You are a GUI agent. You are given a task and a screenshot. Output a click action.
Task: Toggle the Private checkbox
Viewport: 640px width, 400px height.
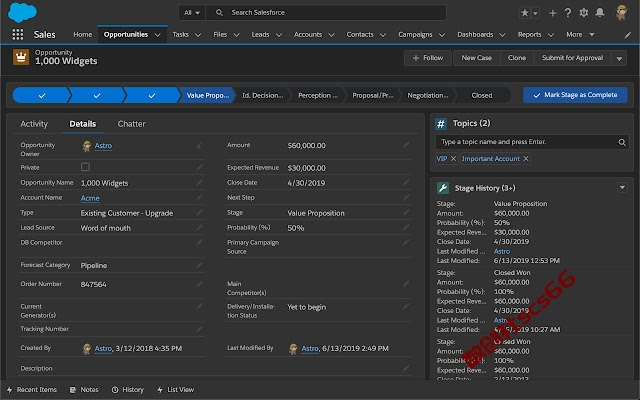pos(85,167)
